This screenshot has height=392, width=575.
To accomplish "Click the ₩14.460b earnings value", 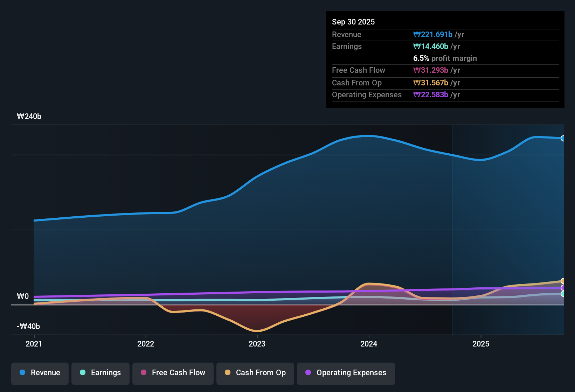I will pos(431,46).
